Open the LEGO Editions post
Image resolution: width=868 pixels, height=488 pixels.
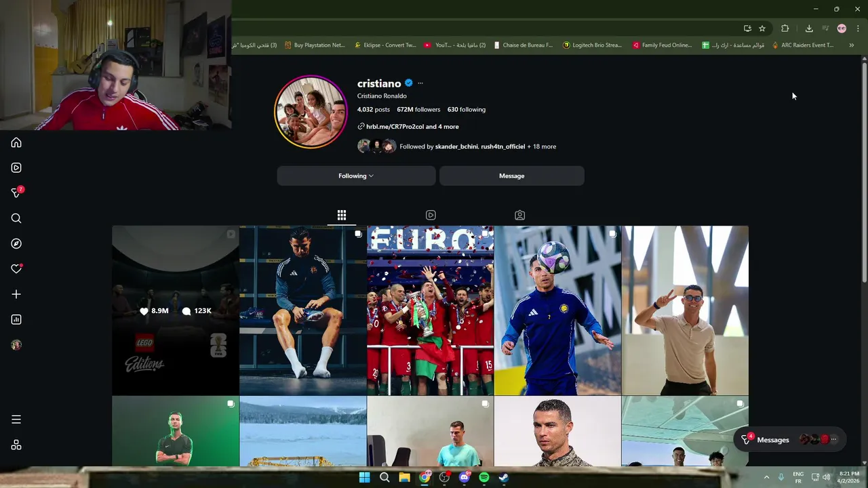tap(176, 310)
